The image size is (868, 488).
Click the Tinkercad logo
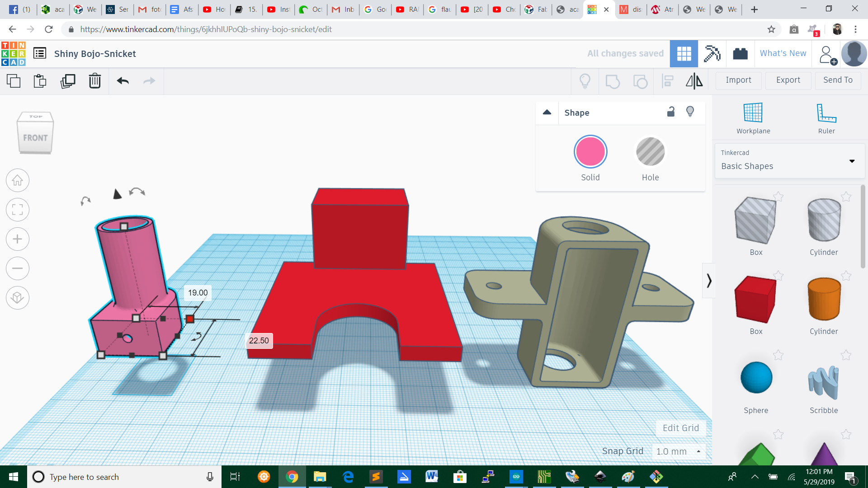(14, 54)
